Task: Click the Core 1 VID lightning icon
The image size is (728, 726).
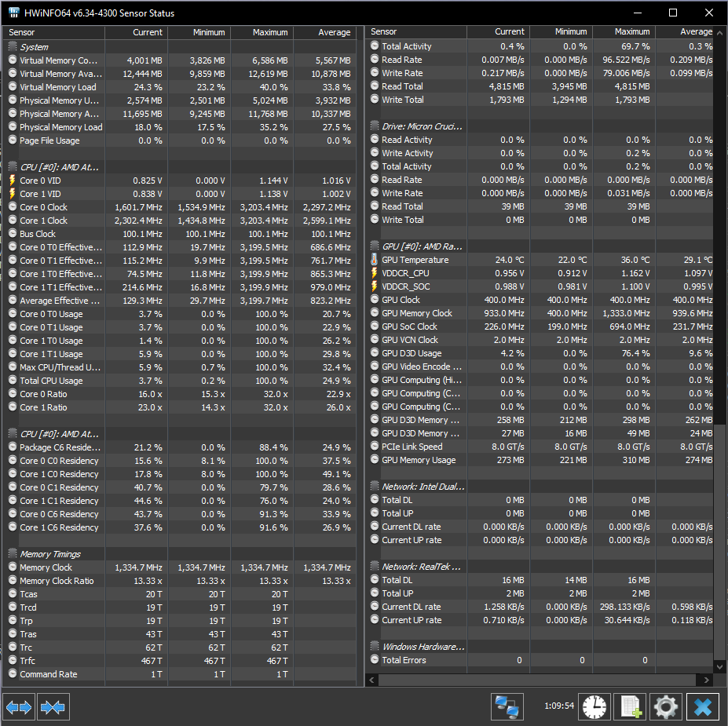Action: [x=13, y=194]
